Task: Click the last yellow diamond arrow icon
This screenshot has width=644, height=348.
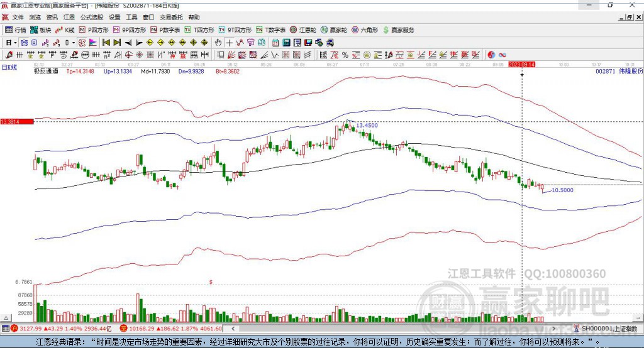Action: [204, 43]
